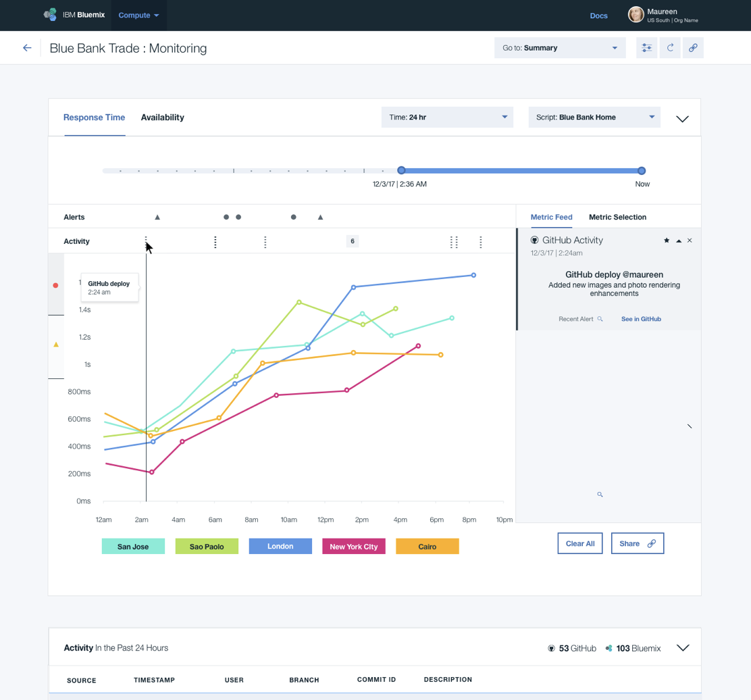Sort by the BRANCH column header
Viewport: 751px width, 700px height.
pos(304,680)
